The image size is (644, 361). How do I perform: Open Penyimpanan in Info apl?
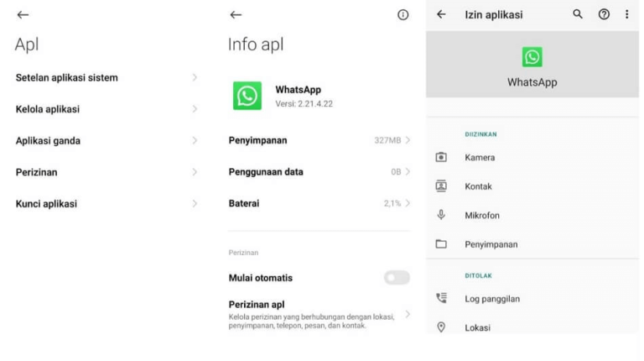[319, 140]
